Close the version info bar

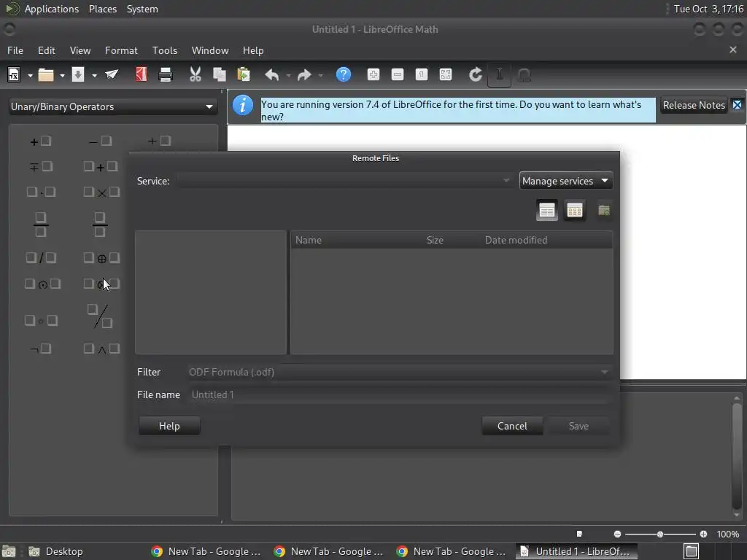737,105
